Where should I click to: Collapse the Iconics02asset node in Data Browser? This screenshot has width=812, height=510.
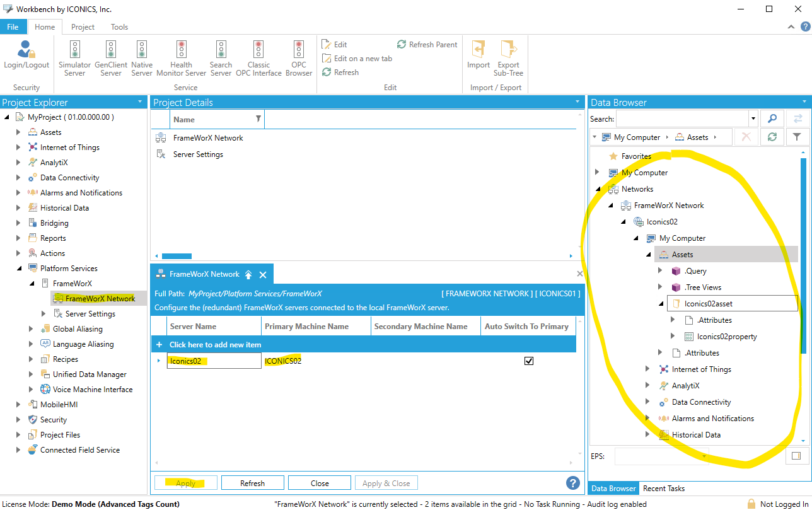tap(660, 304)
